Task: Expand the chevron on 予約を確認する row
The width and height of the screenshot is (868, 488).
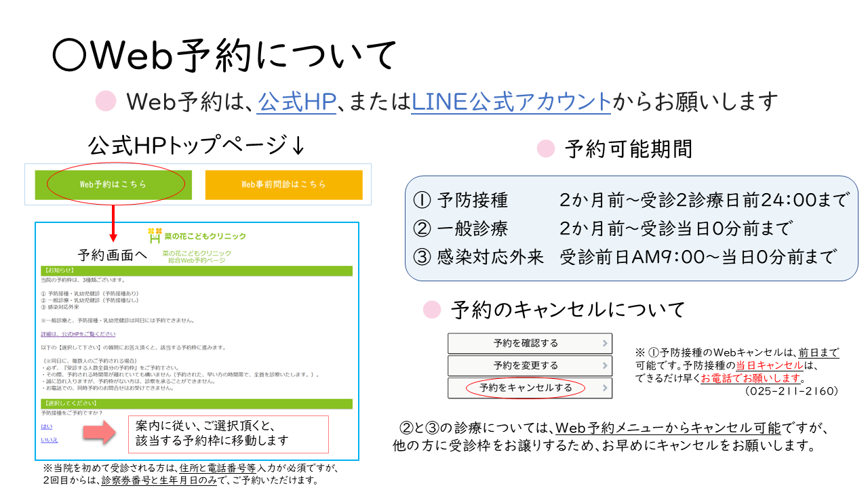Action: (x=605, y=344)
